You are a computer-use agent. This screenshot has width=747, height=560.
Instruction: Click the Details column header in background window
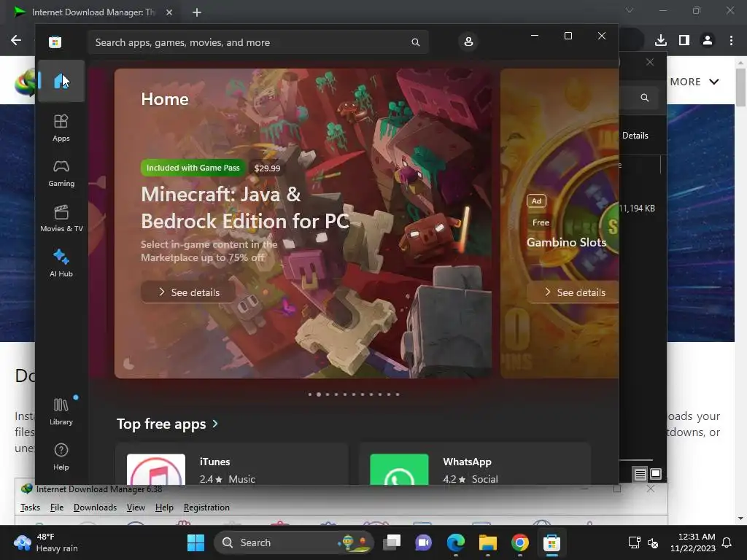click(x=635, y=135)
